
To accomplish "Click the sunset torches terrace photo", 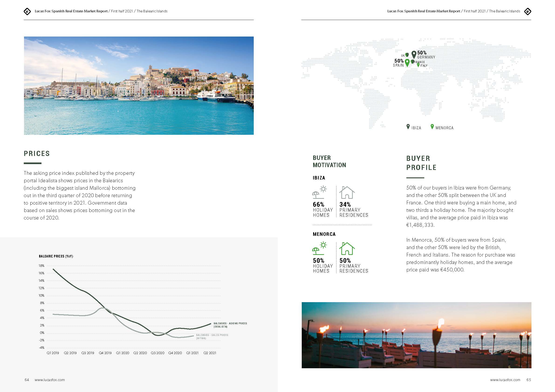I will (x=417, y=335).
